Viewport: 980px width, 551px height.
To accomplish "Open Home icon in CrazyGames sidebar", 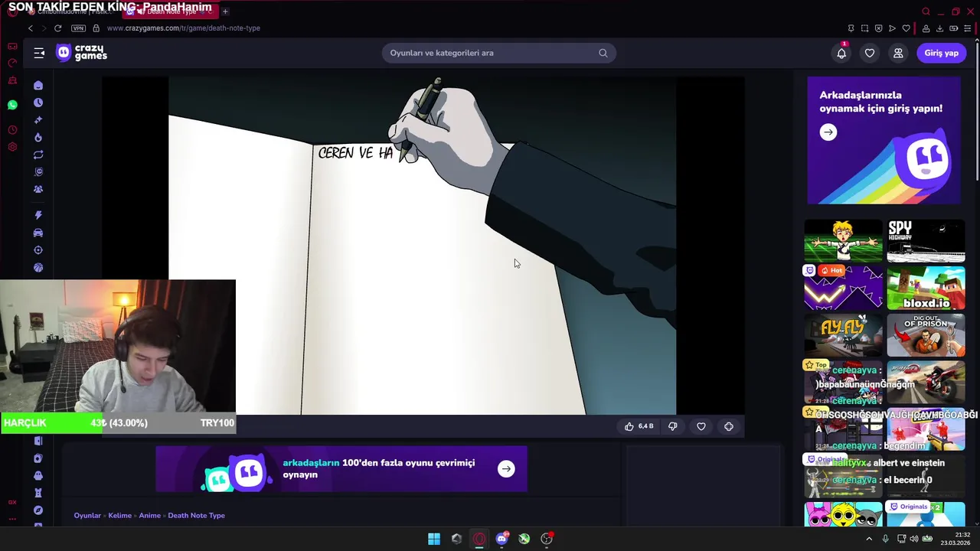I will [x=38, y=86].
